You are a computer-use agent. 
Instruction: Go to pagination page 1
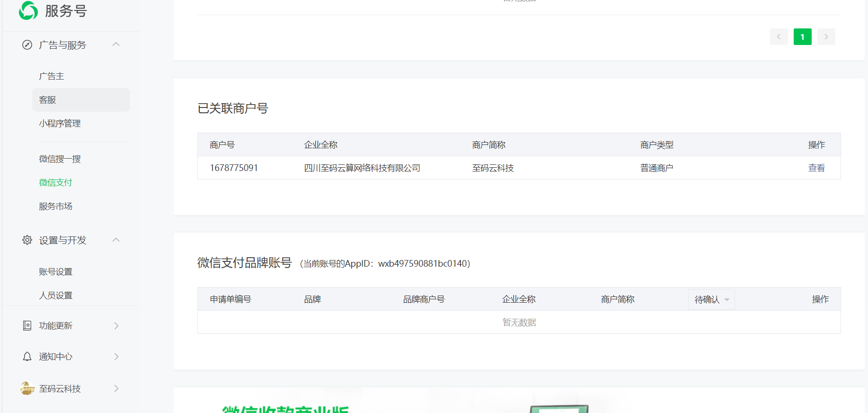coord(803,37)
